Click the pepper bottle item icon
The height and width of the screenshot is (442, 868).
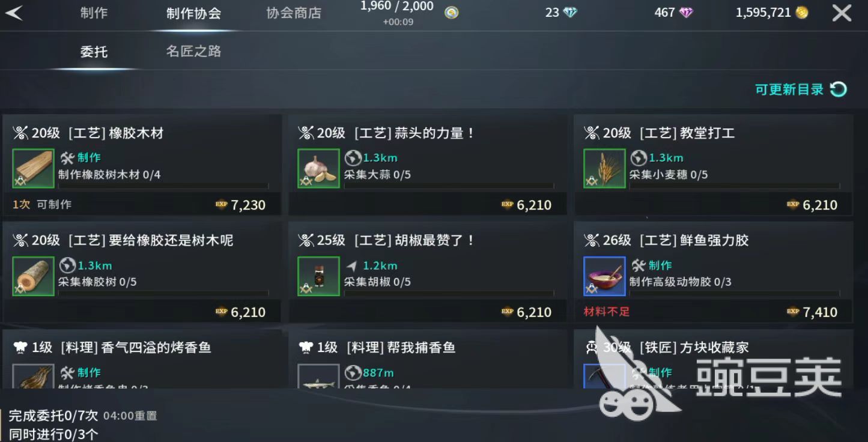pyautogui.click(x=318, y=276)
